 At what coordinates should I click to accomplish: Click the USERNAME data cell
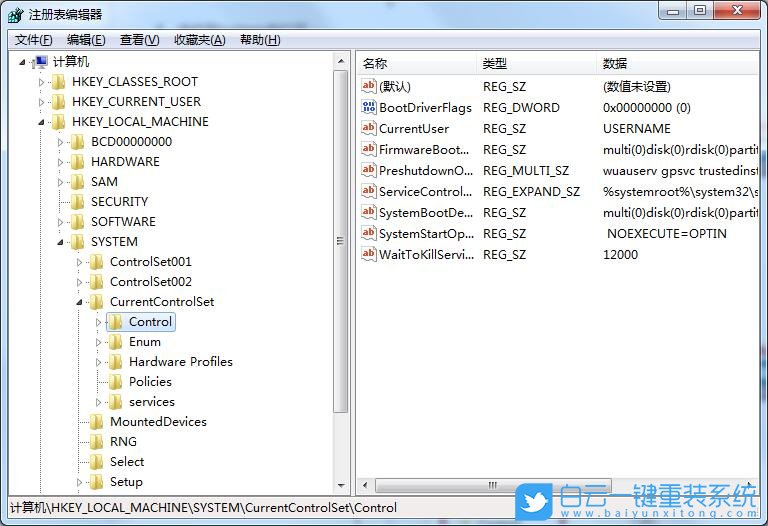637,128
